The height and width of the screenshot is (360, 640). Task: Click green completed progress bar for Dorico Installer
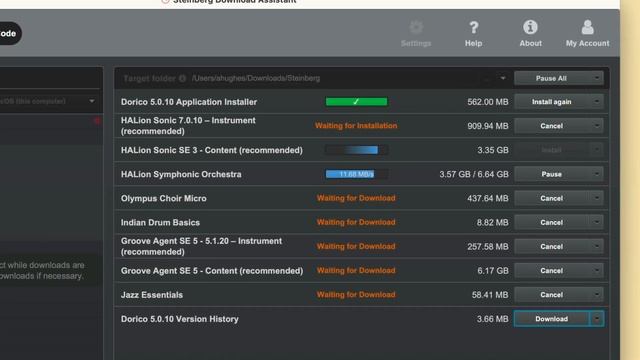coord(356,102)
